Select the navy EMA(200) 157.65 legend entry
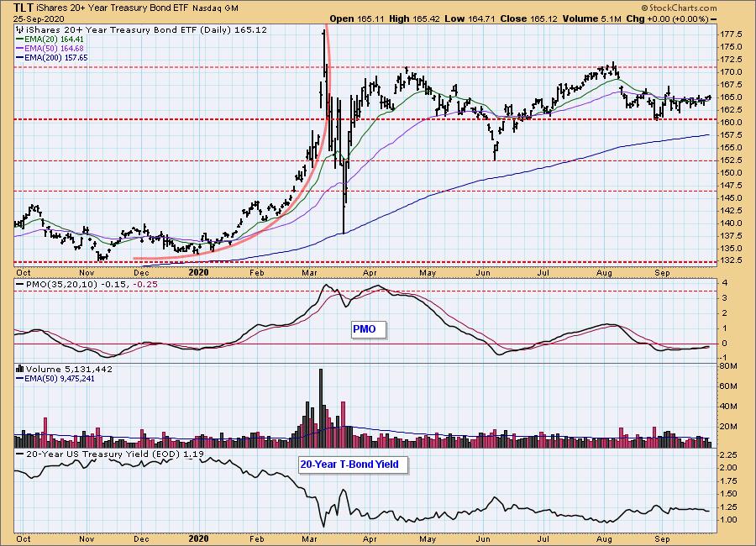The image size is (756, 546). point(52,57)
